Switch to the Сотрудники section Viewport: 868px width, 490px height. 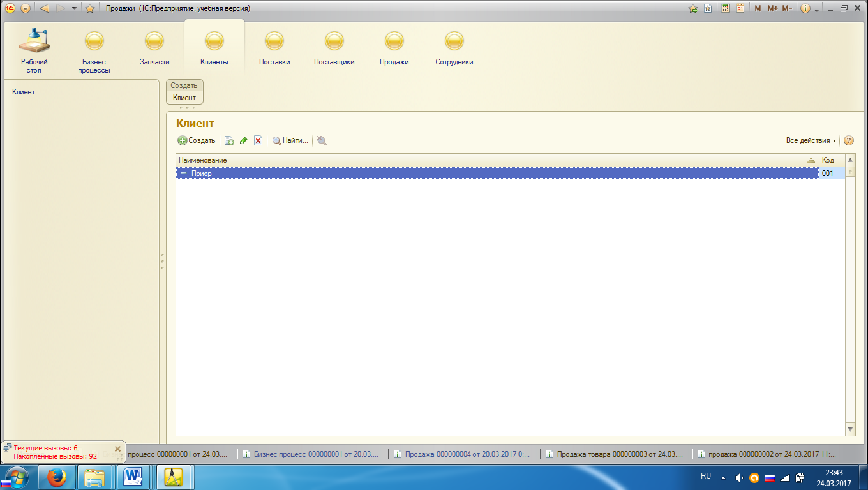point(454,49)
